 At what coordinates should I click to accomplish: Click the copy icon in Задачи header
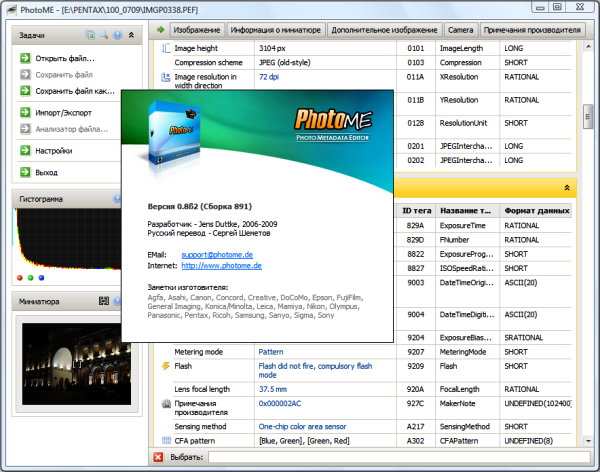pyautogui.click(x=90, y=35)
